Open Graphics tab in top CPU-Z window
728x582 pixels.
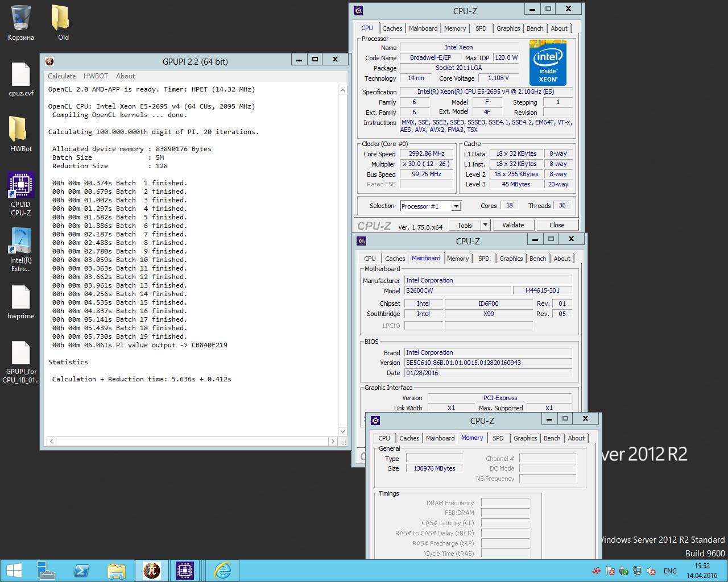(x=508, y=28)
